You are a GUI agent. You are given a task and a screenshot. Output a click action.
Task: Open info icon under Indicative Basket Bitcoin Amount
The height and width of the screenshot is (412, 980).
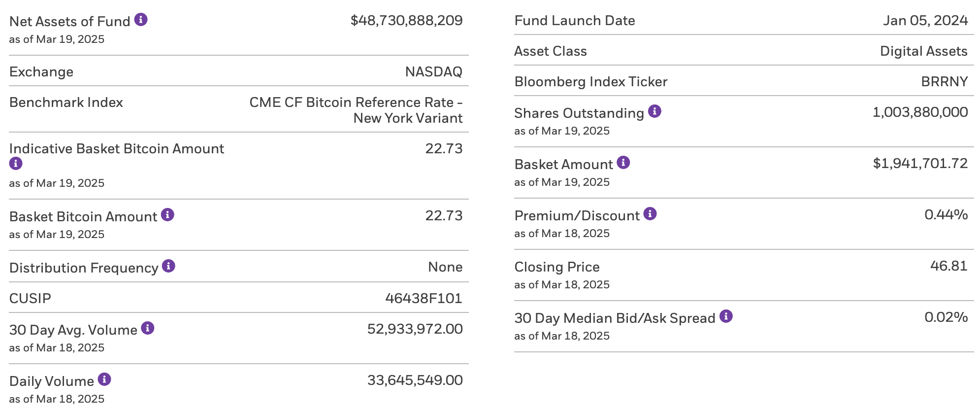click(16, 164)
